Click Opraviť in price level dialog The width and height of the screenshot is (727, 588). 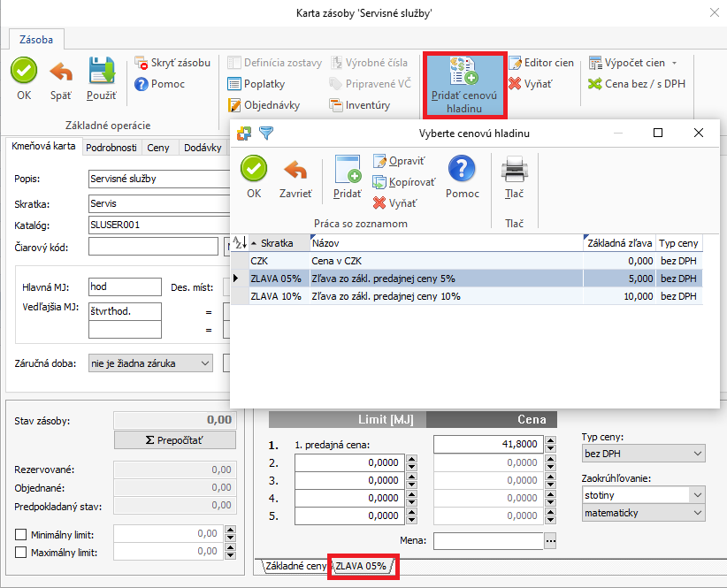tap(399, 161)
